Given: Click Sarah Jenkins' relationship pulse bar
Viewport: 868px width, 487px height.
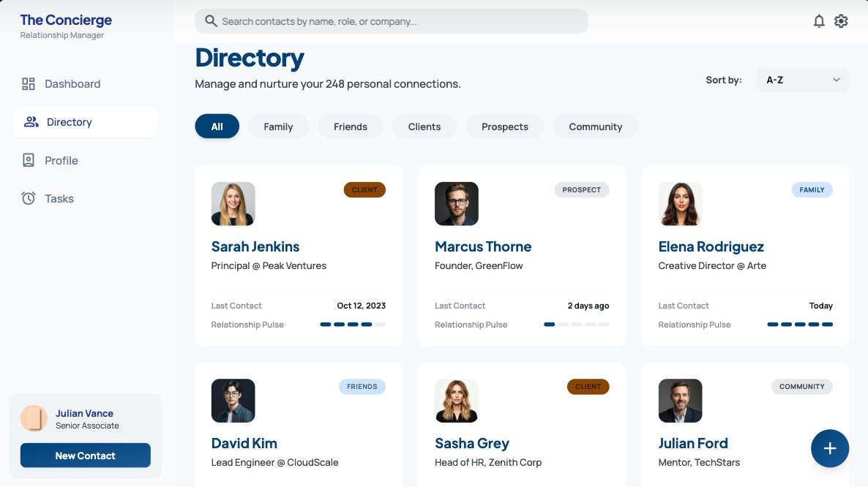Looking at the screenshot, I should coord(353,325).
